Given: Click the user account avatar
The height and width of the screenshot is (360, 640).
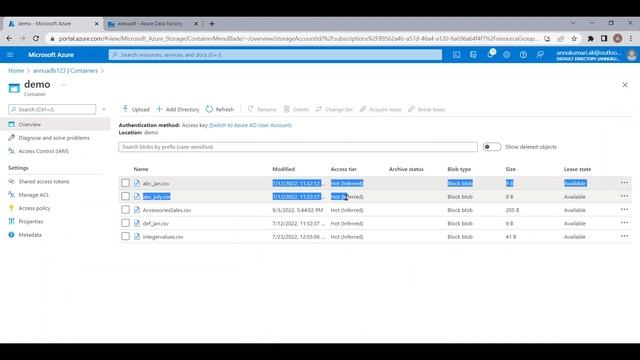Looking at the screenshot, I should coord(631,55).
